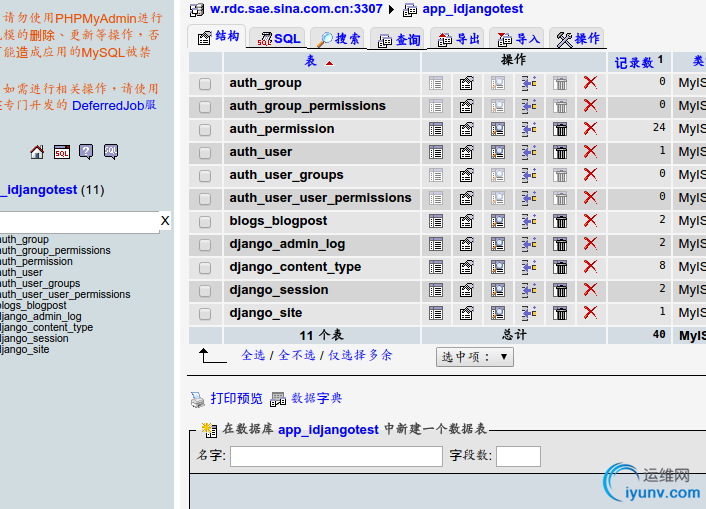This screenshot has height=509, width=706.
Task: Open django_content_type in the sidebar list
Action: pyautogui.click(x=46, y=327)
